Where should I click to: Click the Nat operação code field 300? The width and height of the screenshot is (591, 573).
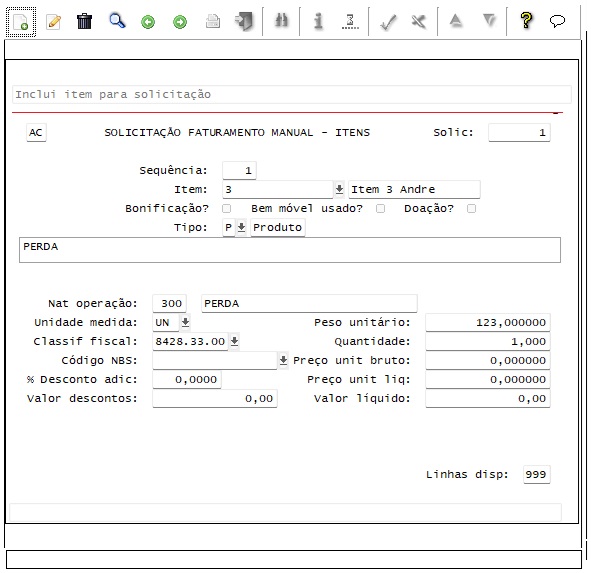[169, 303]
